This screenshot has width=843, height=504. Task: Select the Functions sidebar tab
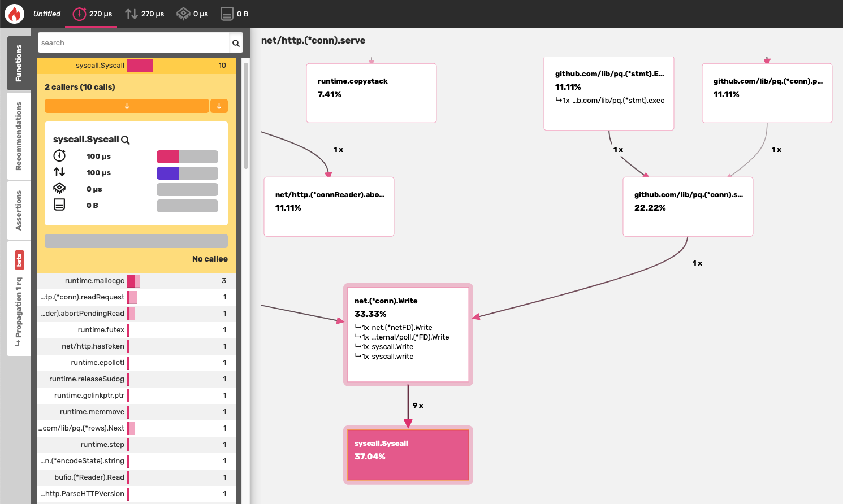(19, 62)
